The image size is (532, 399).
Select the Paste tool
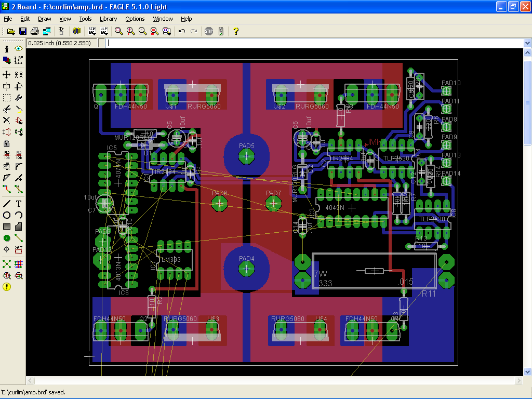point(19,109)
